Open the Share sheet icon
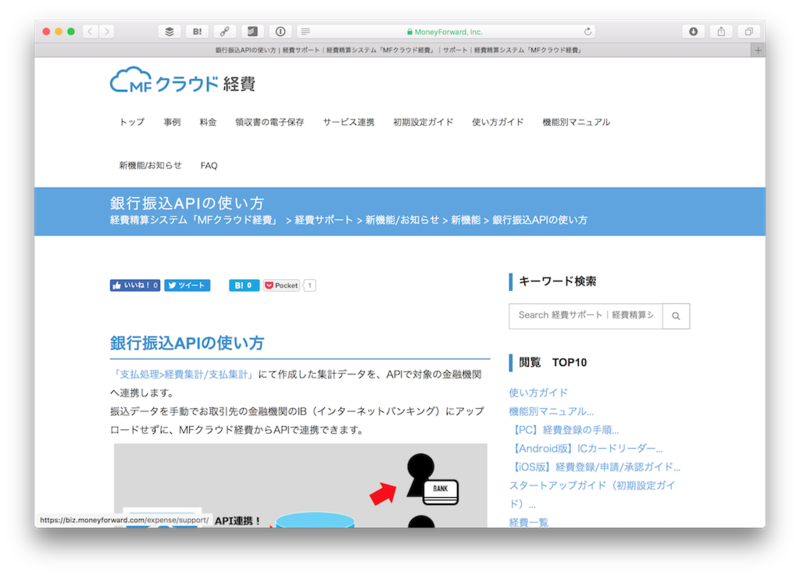The height and width of the screenshot is (577, 800). (x=721, y=32)
